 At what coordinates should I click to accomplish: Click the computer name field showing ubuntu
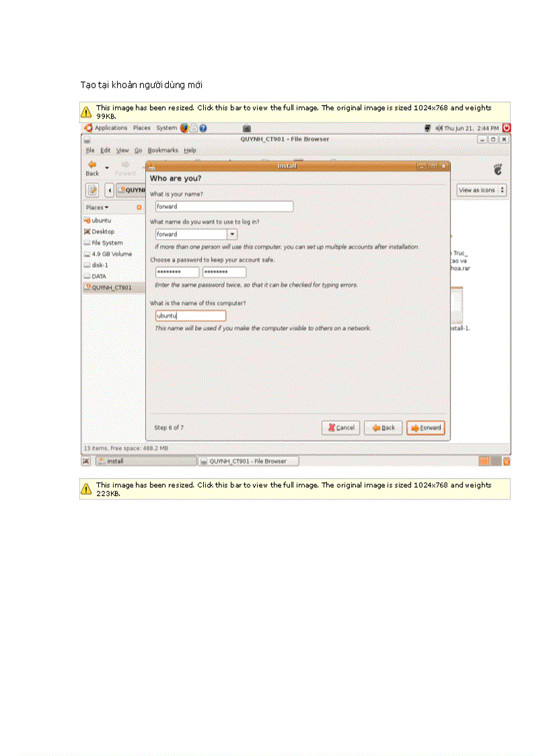point(190,315)
